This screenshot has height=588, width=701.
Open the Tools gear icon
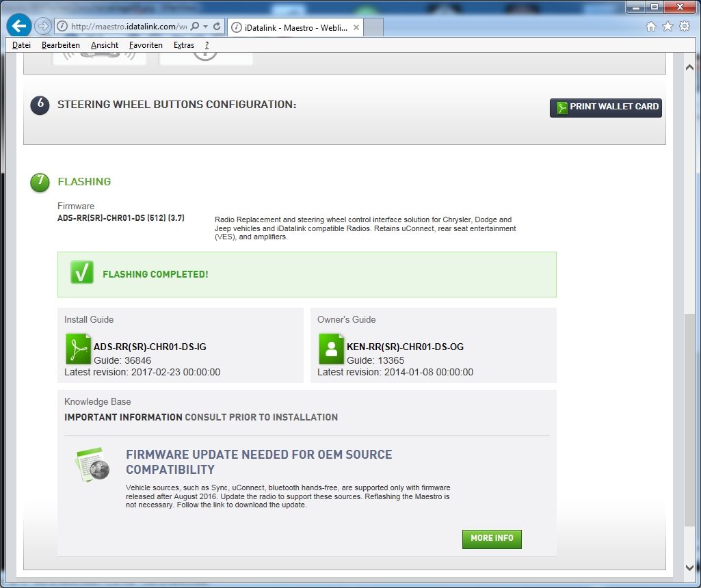pyautogui.click(x=685, y=27)
